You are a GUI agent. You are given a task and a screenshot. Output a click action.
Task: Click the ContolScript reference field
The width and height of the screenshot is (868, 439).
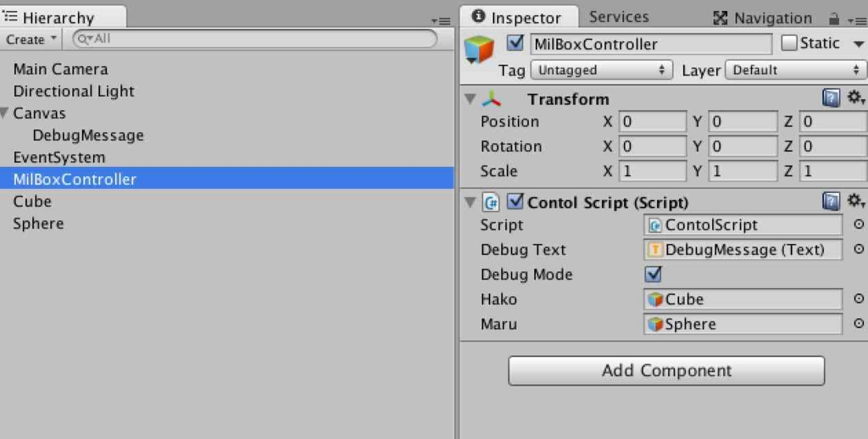[743, 225]
